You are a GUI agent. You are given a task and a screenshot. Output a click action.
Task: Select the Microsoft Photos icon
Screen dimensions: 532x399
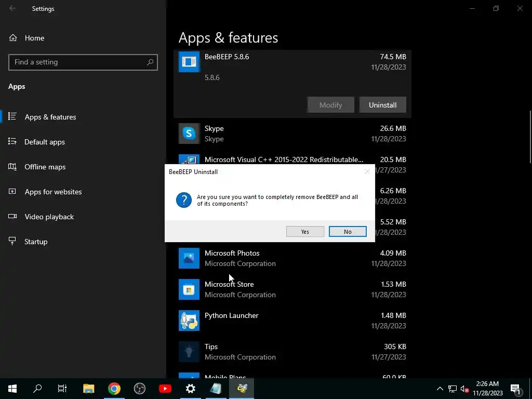tap(189, 258)
